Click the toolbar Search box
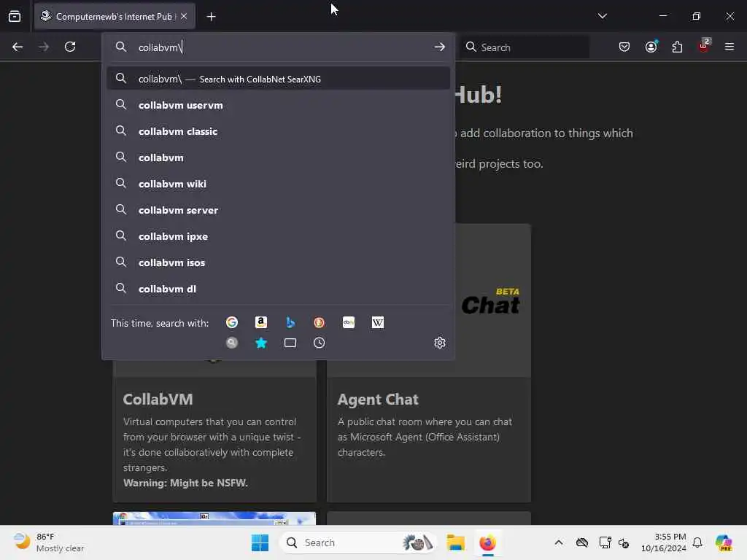Viewport: 747px width, 560px height. click(x=525, y=47)
